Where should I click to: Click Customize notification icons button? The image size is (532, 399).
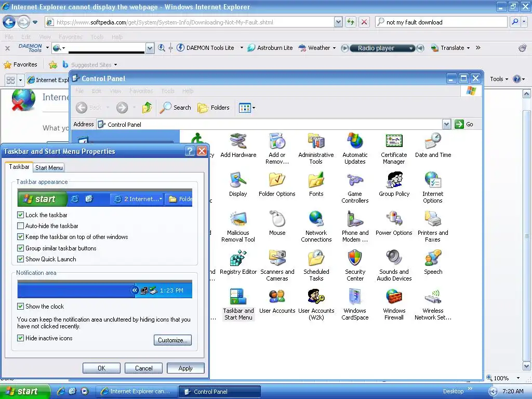(x=172, y=340)
